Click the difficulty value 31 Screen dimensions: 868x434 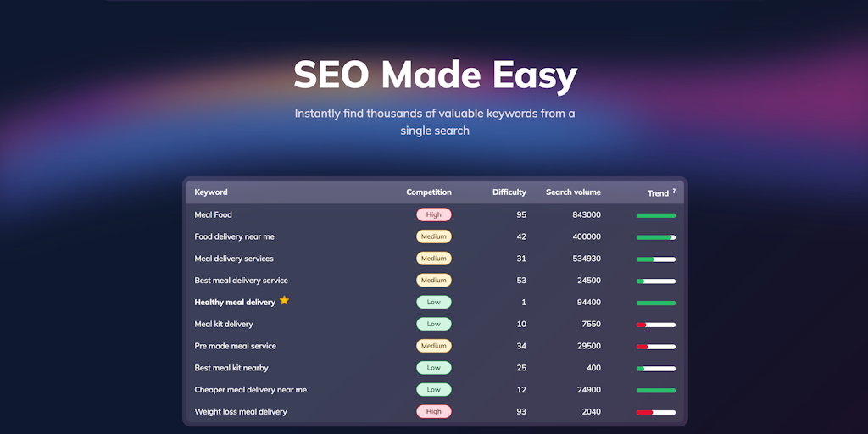point(521,259)
